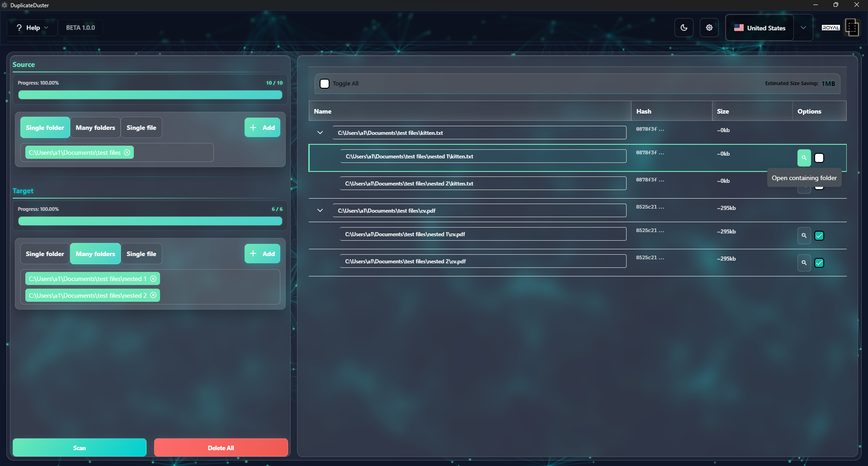Uncheck the nested 1\cv.pdf duplicate checkbox

(x=819, y=235)
